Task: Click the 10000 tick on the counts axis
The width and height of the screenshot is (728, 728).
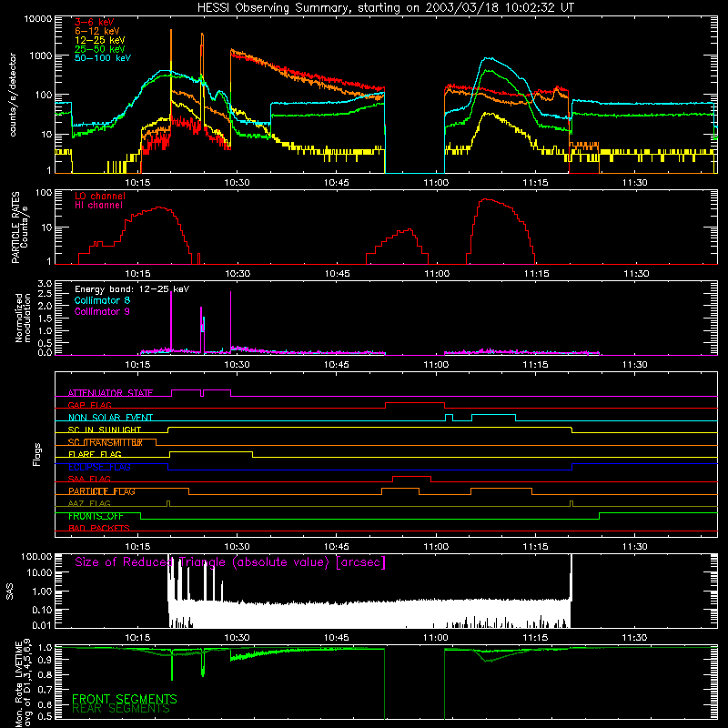Action: pyautogui.click(x=38, y=19)
